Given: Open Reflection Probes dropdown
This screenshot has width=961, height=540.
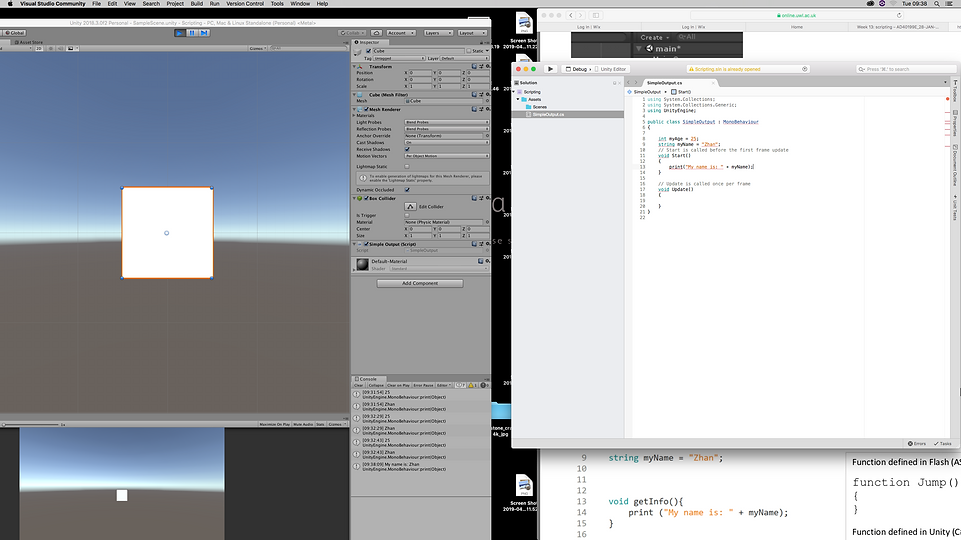Looking at the screenshot, I should click(446, 129).
